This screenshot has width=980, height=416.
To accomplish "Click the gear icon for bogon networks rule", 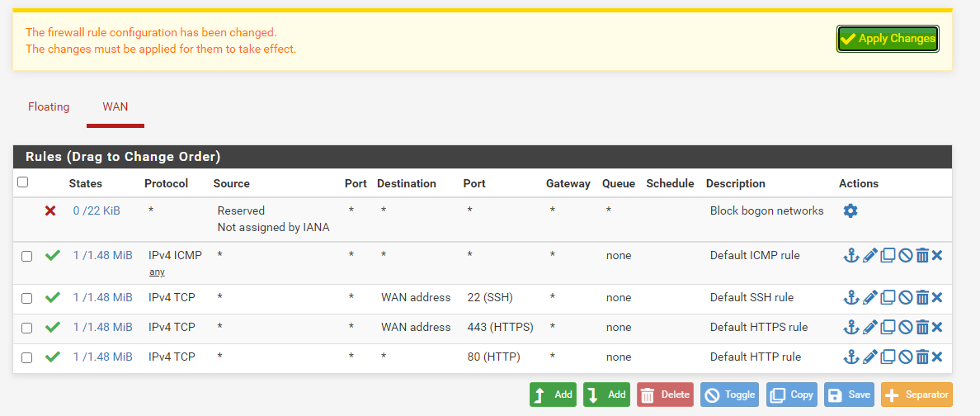I will [x=850, y=211].
